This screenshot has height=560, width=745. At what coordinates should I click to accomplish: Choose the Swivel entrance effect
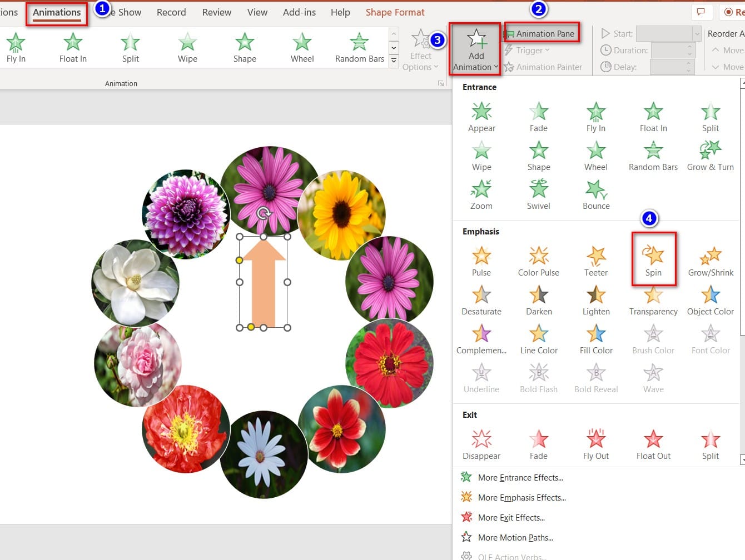(x=539, y=193)
